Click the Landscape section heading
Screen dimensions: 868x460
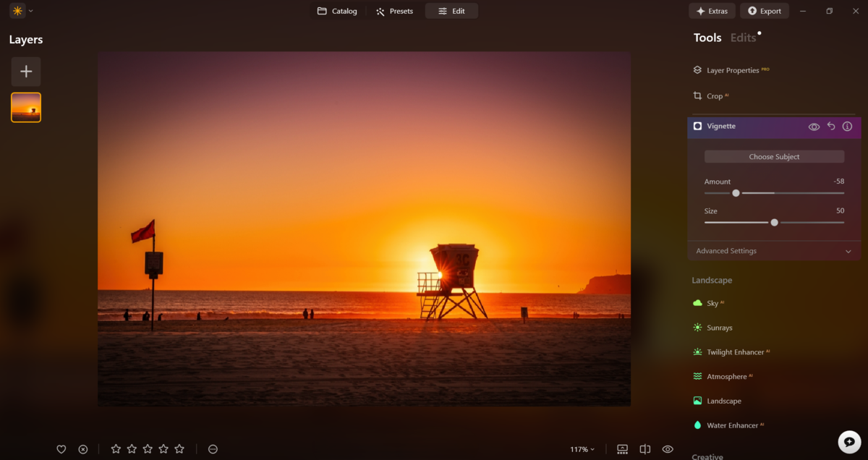click(712, 280)
